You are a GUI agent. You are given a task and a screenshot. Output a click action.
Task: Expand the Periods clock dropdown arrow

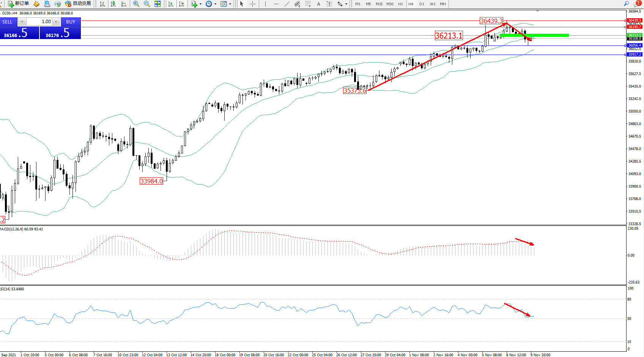(215, 4)
